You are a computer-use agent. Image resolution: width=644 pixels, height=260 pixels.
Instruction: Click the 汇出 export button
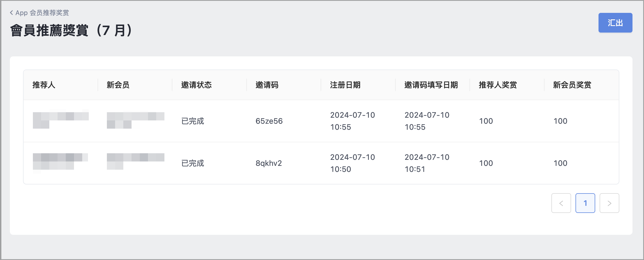point(615,23)
